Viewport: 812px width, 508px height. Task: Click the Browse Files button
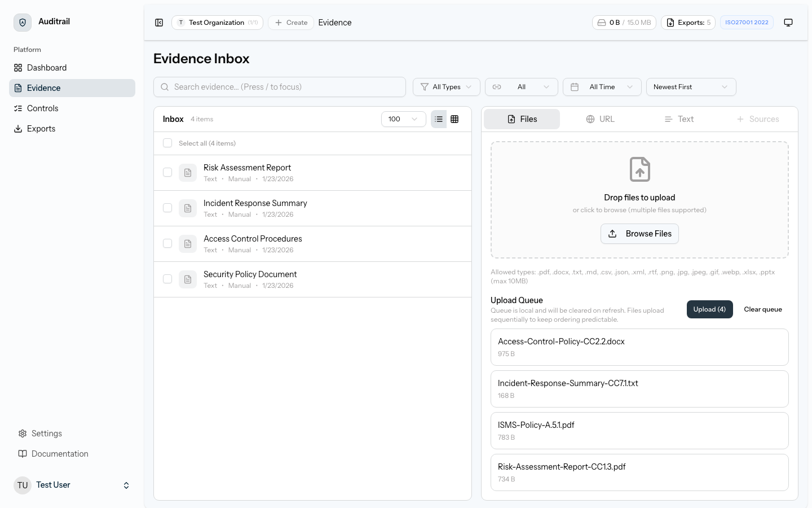[639, 234]
